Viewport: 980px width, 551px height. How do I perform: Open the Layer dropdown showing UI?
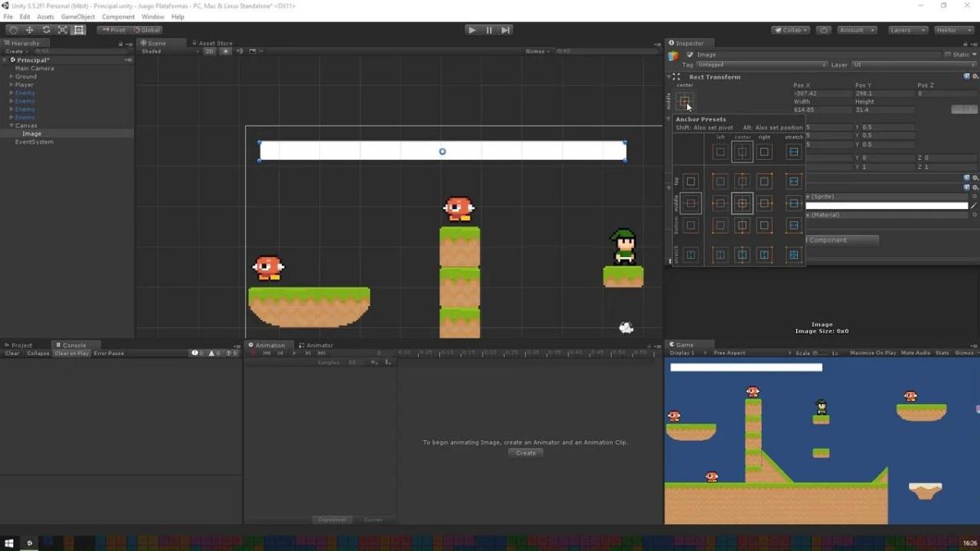(913, 64)
